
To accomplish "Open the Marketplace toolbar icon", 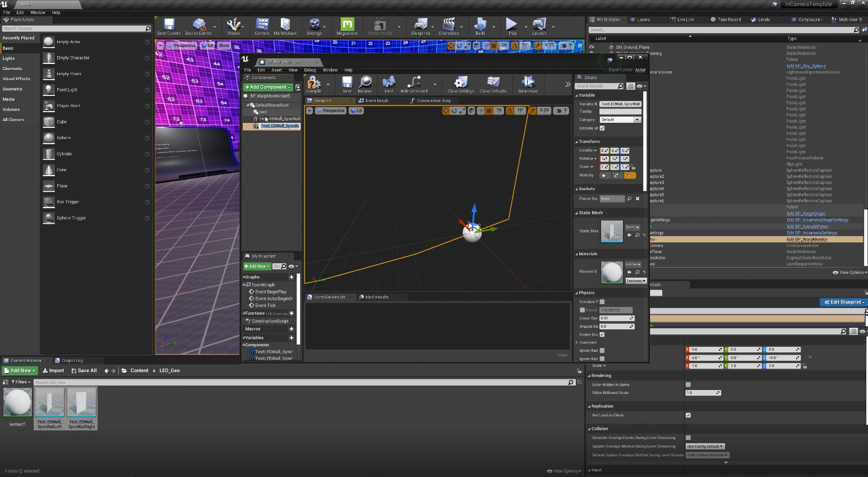I will coord(285,25).
